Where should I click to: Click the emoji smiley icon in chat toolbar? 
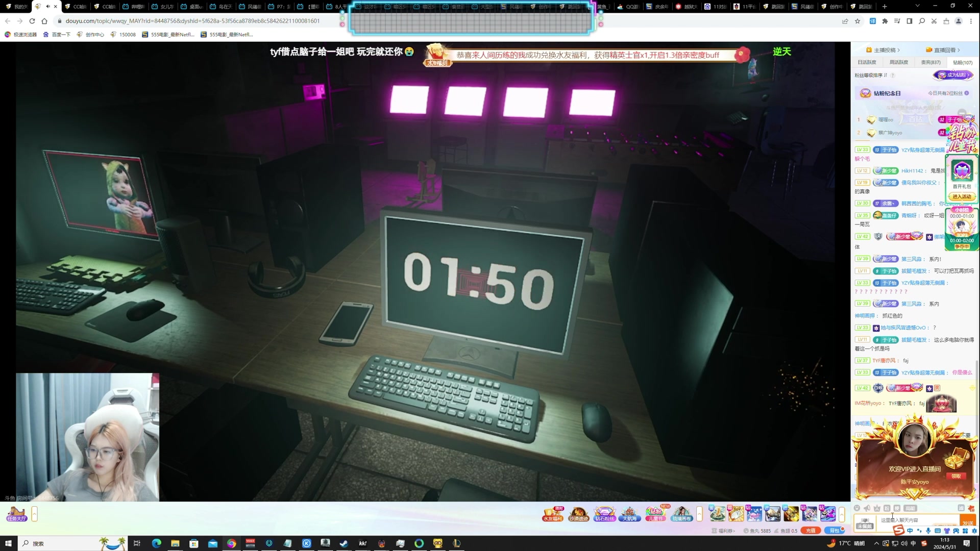(x=857, y=508)
